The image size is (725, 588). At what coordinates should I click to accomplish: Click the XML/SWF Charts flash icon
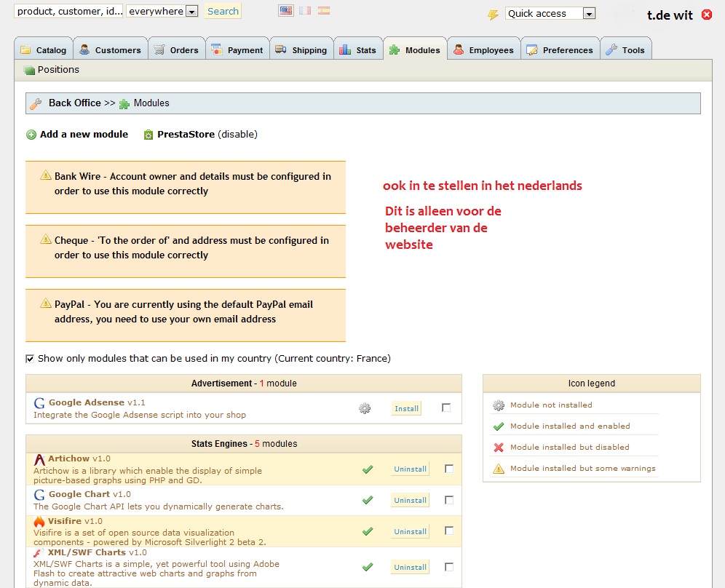click(39, 552)
